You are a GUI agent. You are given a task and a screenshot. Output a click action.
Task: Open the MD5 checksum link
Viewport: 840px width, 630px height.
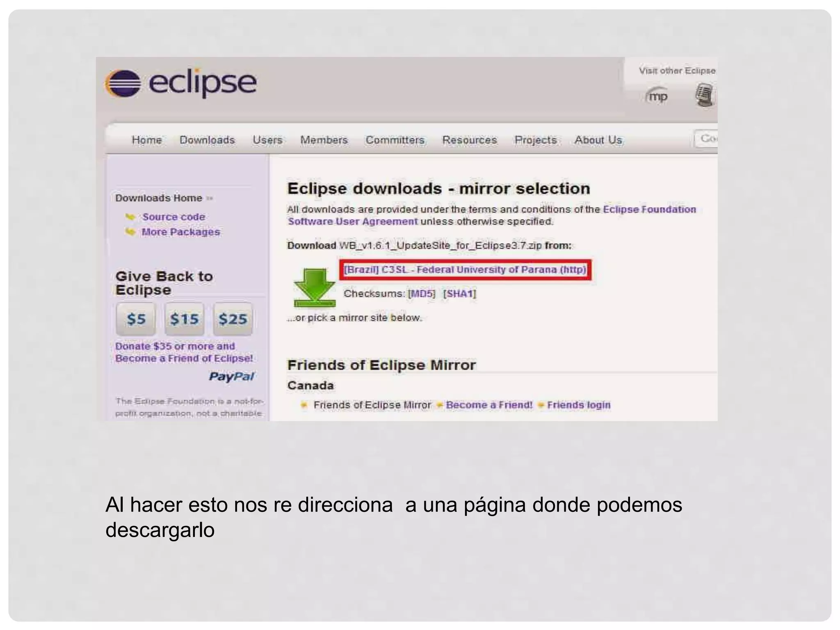(x=422, y=294)
